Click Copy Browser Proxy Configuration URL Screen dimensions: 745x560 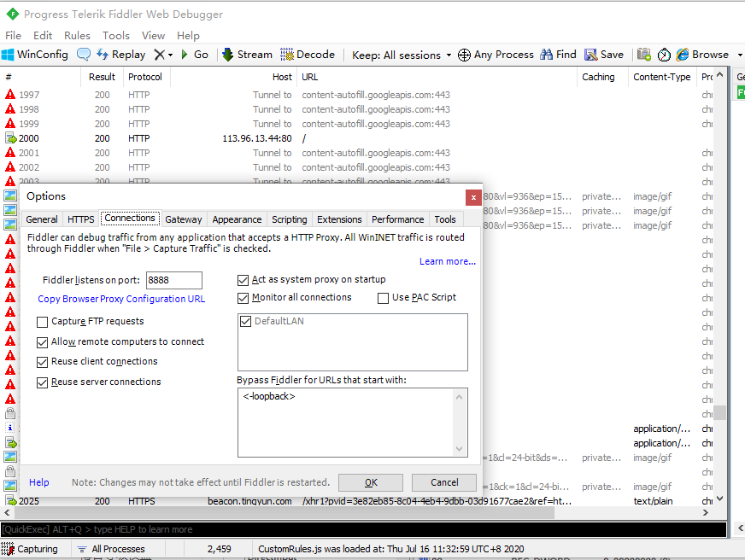[121, 299]
